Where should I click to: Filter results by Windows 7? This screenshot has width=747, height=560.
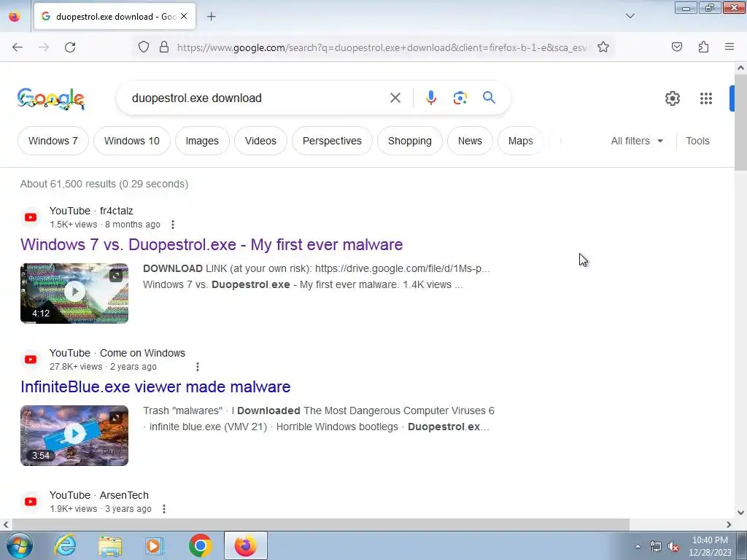click(x=53, y=141)
